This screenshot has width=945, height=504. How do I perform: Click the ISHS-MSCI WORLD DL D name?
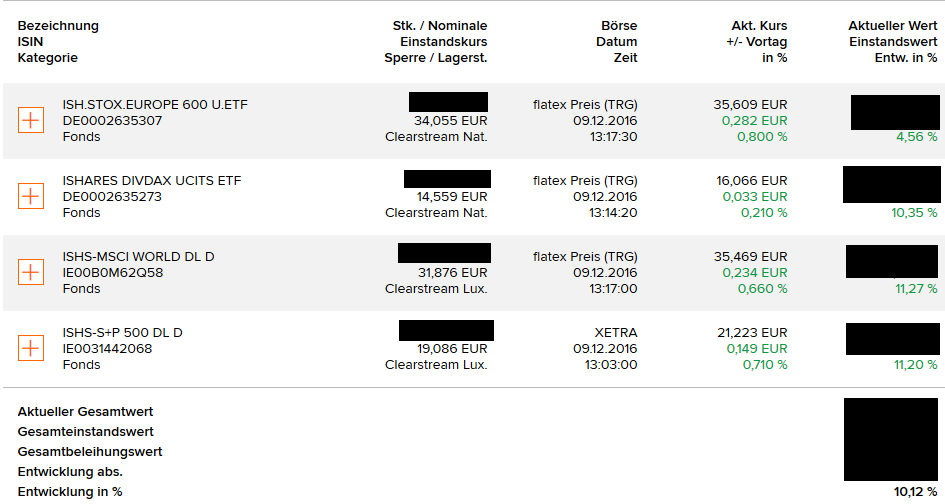(139, 257)
